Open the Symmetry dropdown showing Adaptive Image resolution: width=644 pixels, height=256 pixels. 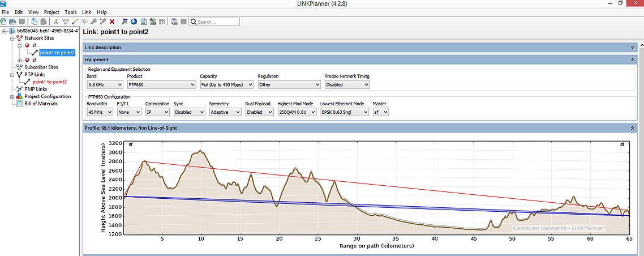[x=225, y=112]
